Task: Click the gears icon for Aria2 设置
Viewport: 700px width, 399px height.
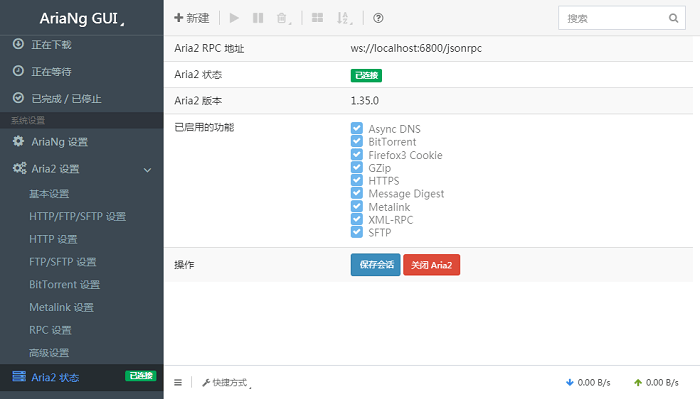Action: 19,168
